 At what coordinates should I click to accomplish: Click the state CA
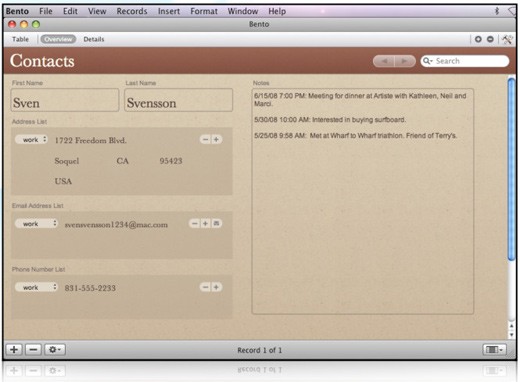click(122, 161)
